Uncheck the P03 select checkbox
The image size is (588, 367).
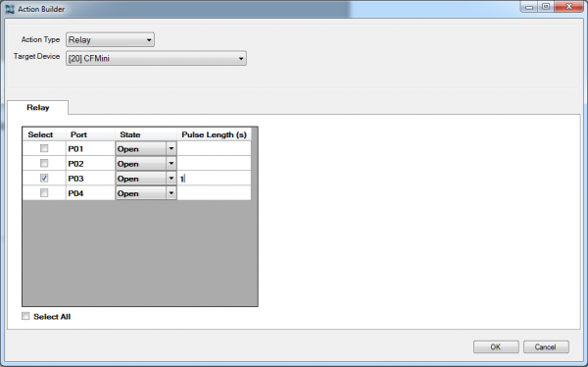click(44, 178)
